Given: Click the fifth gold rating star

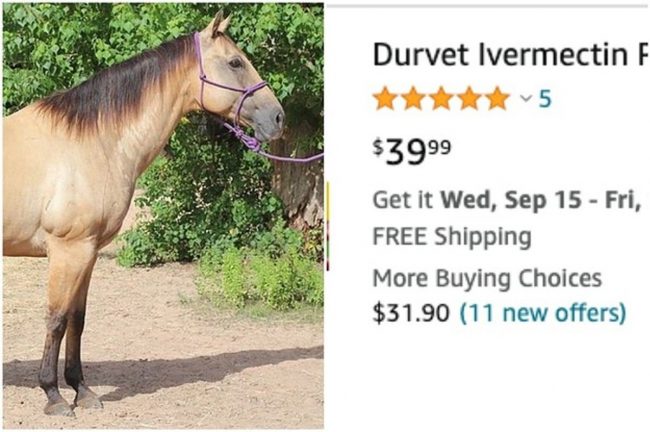Looking at the screenshot, I should click(497, 98).
